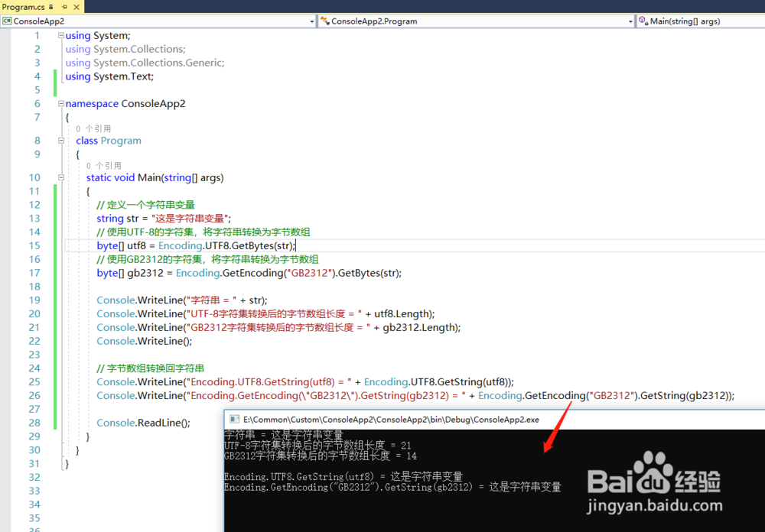Toggle a breakpoint on line 25
765x532 pixels.
[x=6, y=381]
